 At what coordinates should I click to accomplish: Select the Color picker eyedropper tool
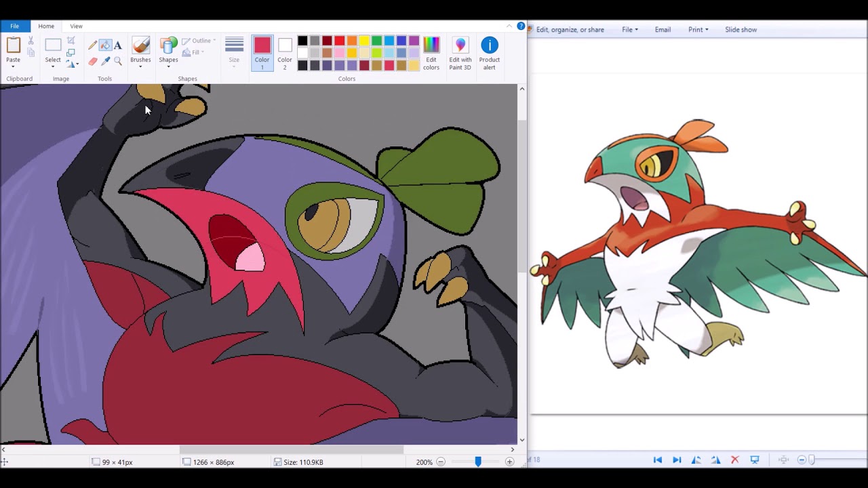coord(105,61)
